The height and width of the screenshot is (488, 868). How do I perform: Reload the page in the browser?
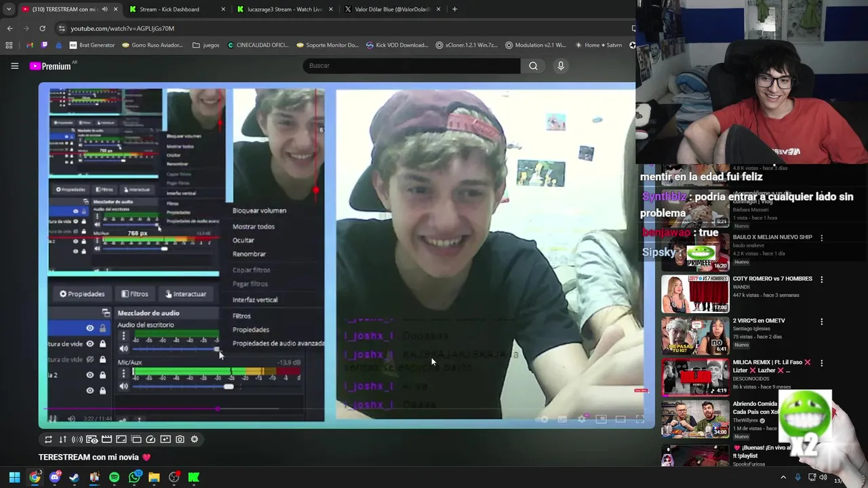tap(42, 28)
